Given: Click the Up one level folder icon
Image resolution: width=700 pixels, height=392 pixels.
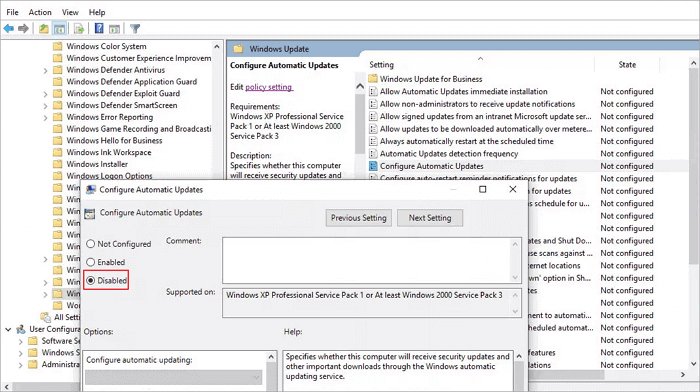Looking at the screenshot, I should 44,29.
